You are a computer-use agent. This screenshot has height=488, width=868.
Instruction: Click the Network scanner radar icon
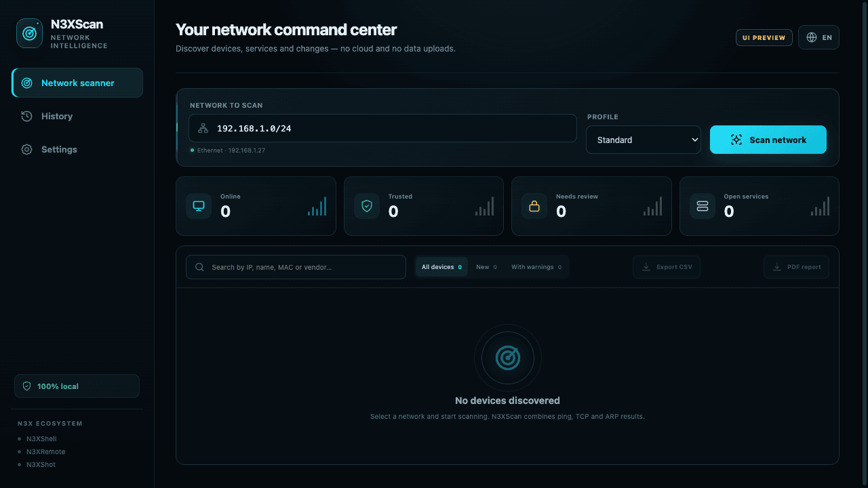[x=27, y=83]
